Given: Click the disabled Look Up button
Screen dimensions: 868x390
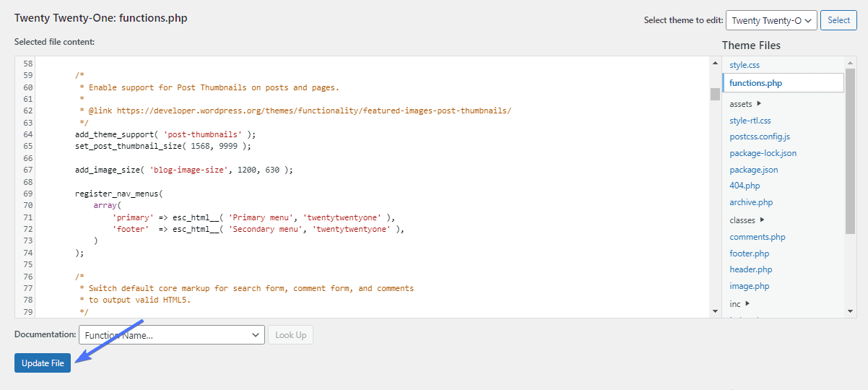Looking at the screenshot, I should 290,335.
